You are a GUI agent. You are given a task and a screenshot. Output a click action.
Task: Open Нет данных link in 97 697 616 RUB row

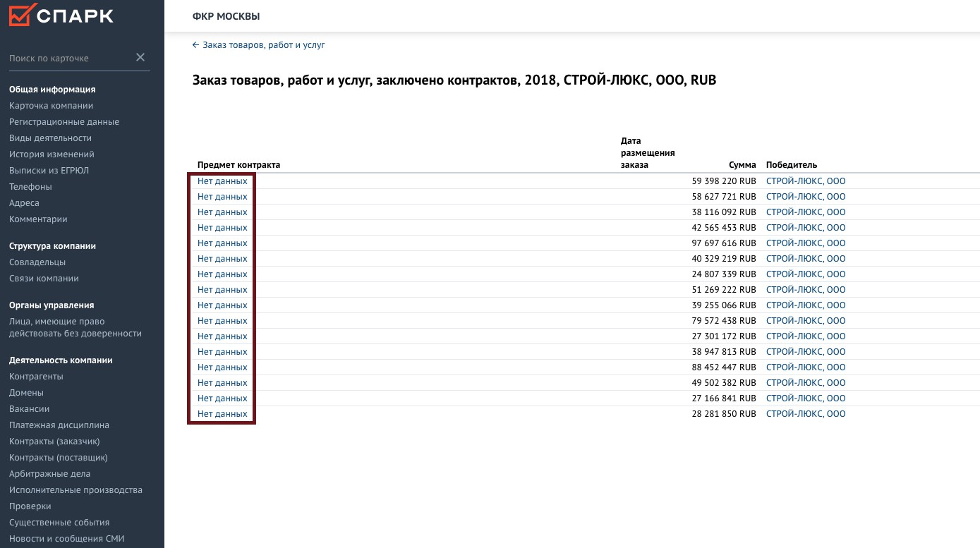pos(222,243)
